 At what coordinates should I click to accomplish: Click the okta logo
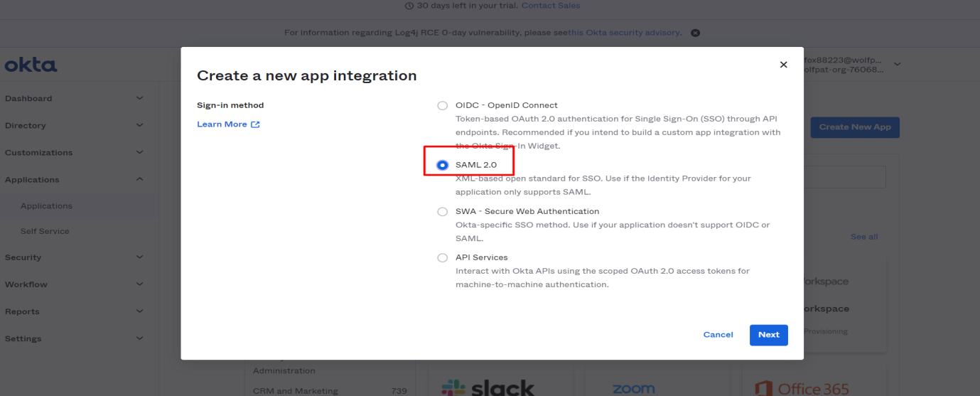point(31,65)
